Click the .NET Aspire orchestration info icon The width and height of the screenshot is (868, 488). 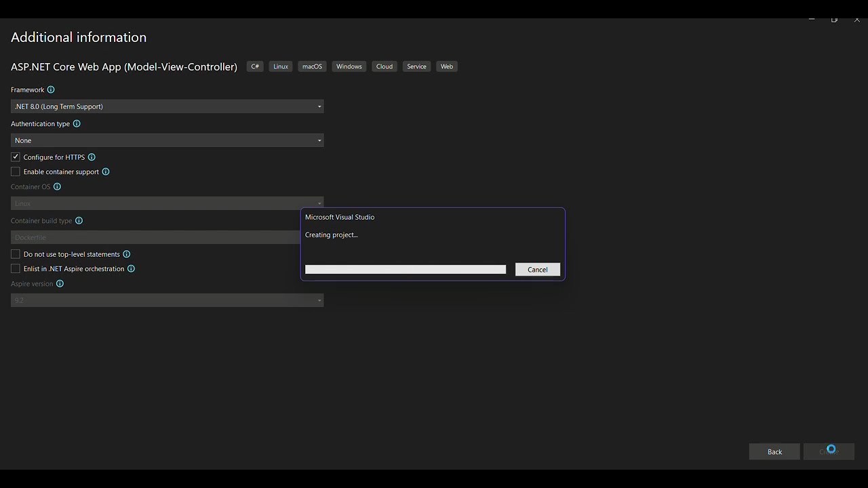pos(132,268)
